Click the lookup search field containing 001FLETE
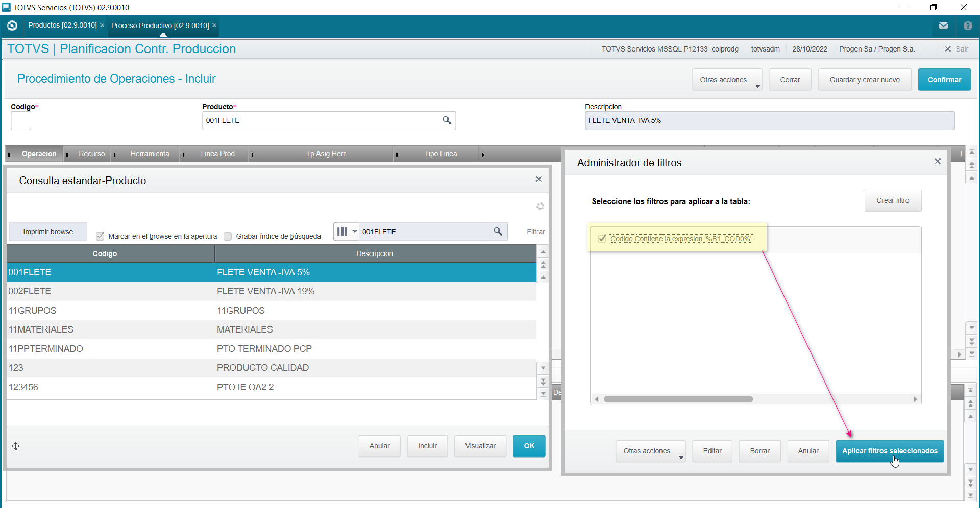 click(425, 232)
